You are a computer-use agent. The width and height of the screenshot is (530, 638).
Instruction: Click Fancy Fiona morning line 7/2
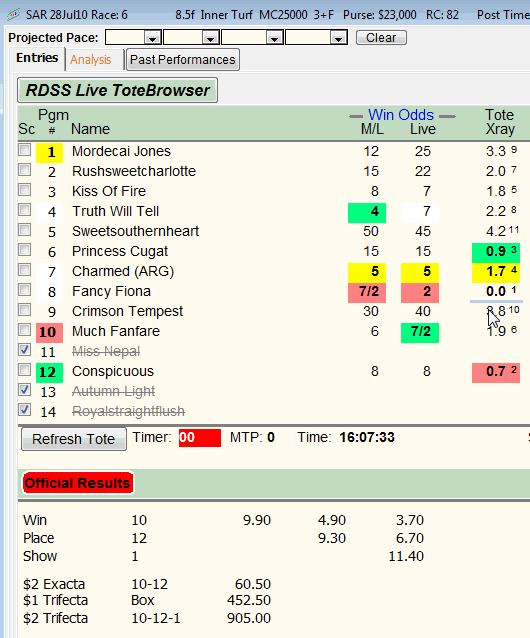click(x=367, y=293)
